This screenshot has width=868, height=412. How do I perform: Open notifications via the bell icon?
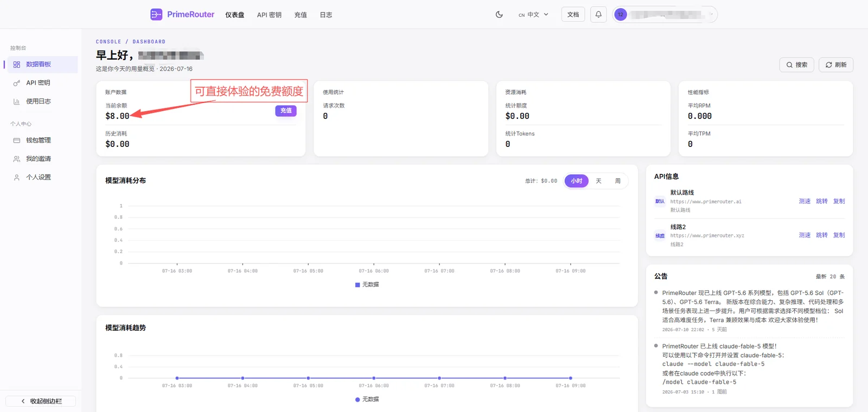click(598, 15)
